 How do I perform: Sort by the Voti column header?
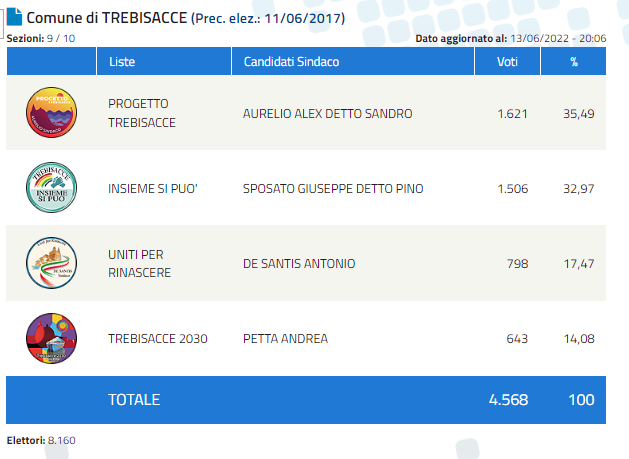507,61
